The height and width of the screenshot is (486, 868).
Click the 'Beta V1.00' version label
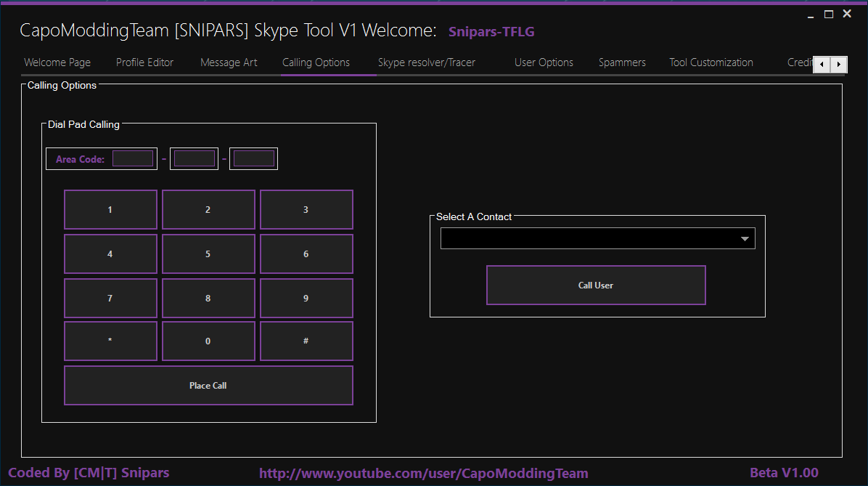pyautogui.click(x=784, y=473)
